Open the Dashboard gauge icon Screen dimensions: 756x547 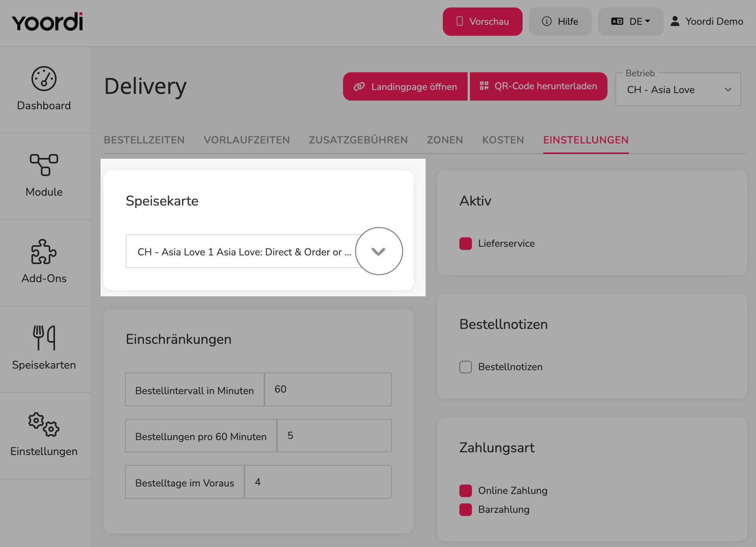(x=44, y=79)
